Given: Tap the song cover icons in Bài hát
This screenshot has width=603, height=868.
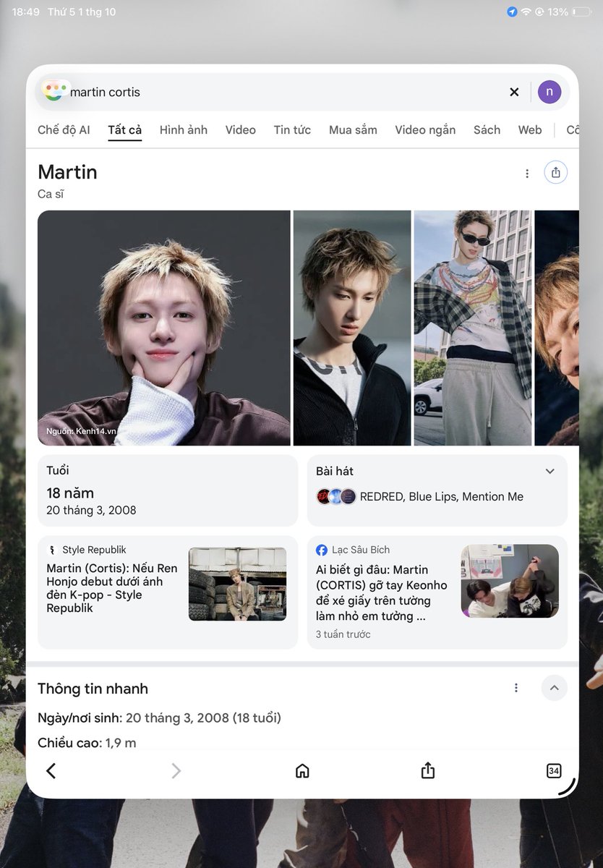Looking at the screenshot, I should [336, 497].
